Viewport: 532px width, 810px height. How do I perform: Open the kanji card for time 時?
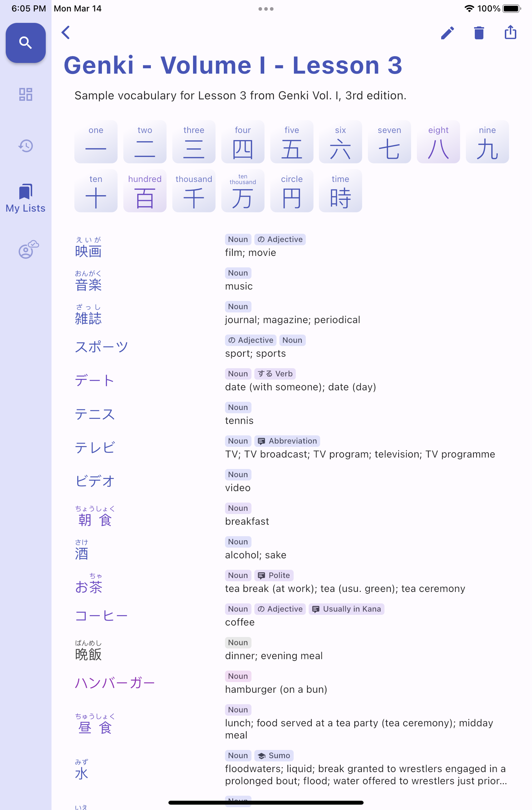(x=340, y=191)
